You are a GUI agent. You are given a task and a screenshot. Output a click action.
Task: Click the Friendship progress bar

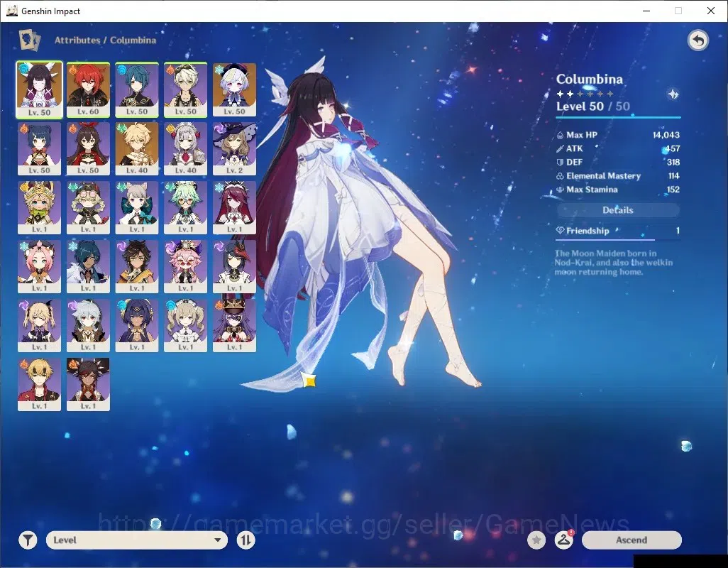618,240
